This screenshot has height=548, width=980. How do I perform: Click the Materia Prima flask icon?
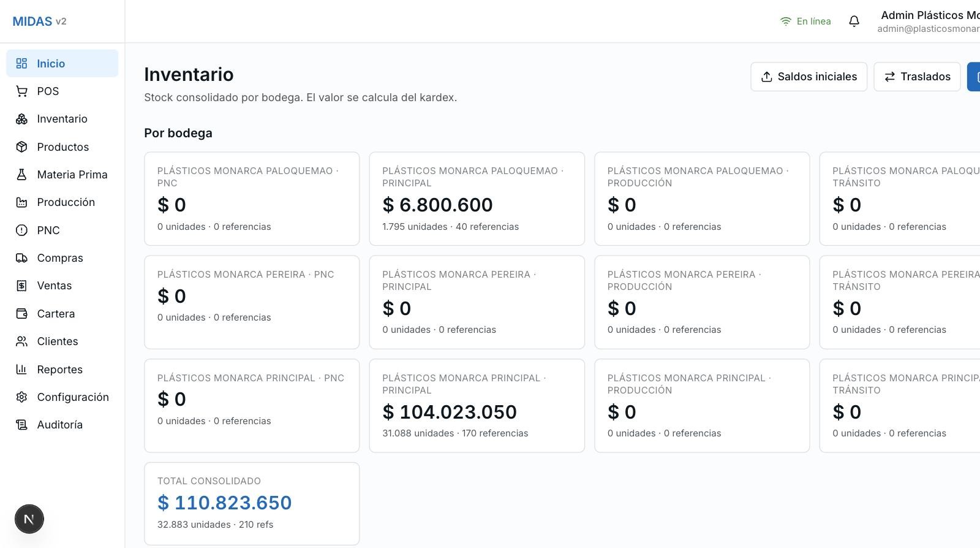[x=21, y=175]
